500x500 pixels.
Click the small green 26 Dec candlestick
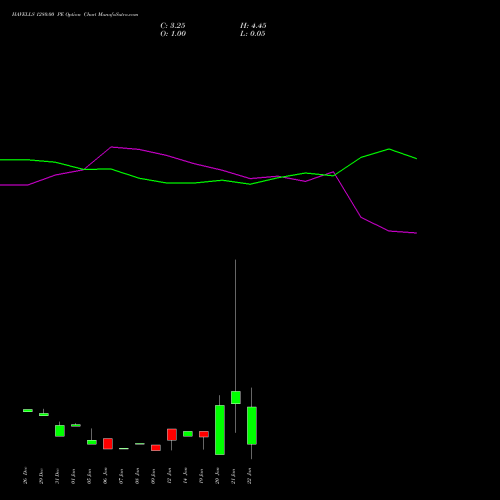click(x=28, y=410)
